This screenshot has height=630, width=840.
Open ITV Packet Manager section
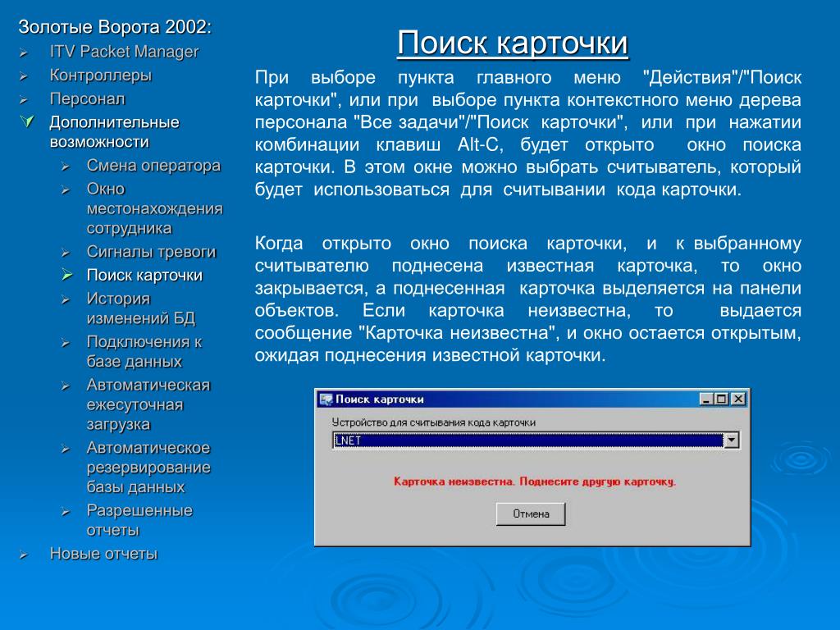125,52
